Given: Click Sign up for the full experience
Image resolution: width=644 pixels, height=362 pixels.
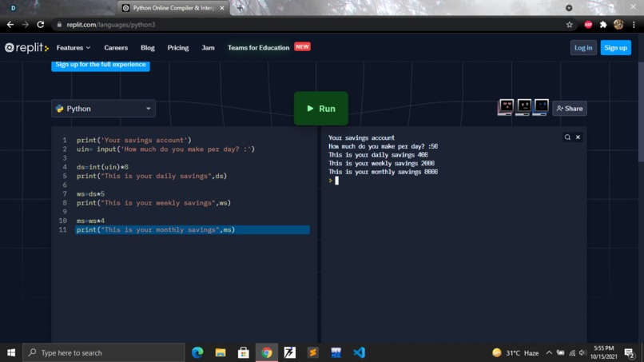Looking at the screenshot, I should pyautogui.click(x=101, y=65).
